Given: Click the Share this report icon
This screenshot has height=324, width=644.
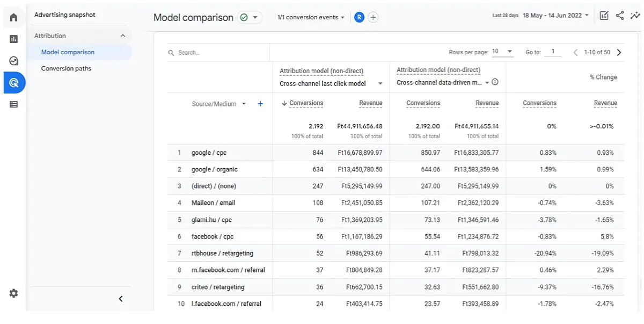Looking at the screenshot, I should [x=620, y=16].
